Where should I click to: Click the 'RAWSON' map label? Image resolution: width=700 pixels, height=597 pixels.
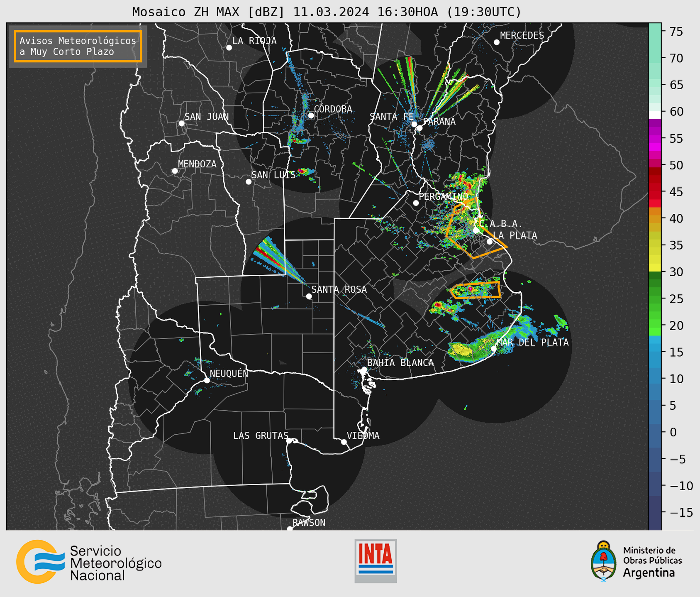[309, 523]
